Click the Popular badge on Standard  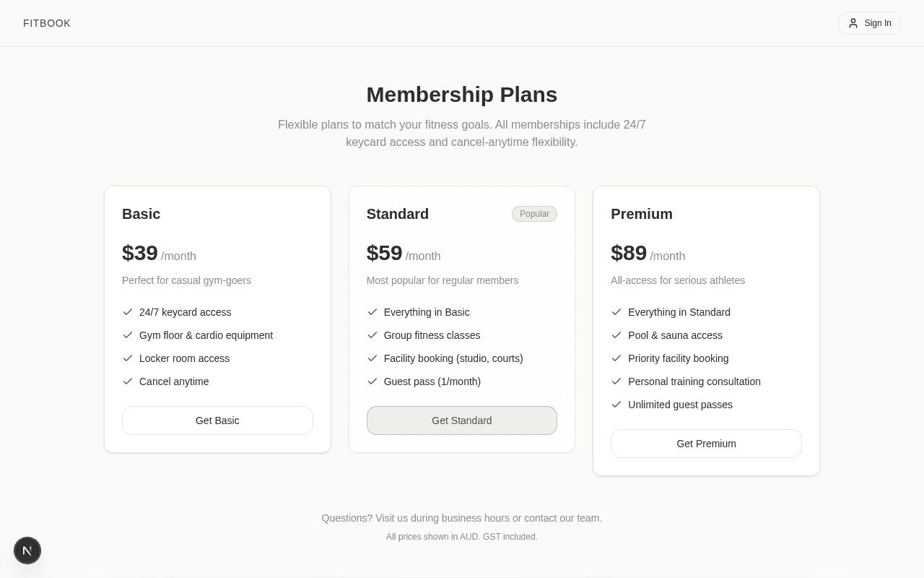(534, 214)
